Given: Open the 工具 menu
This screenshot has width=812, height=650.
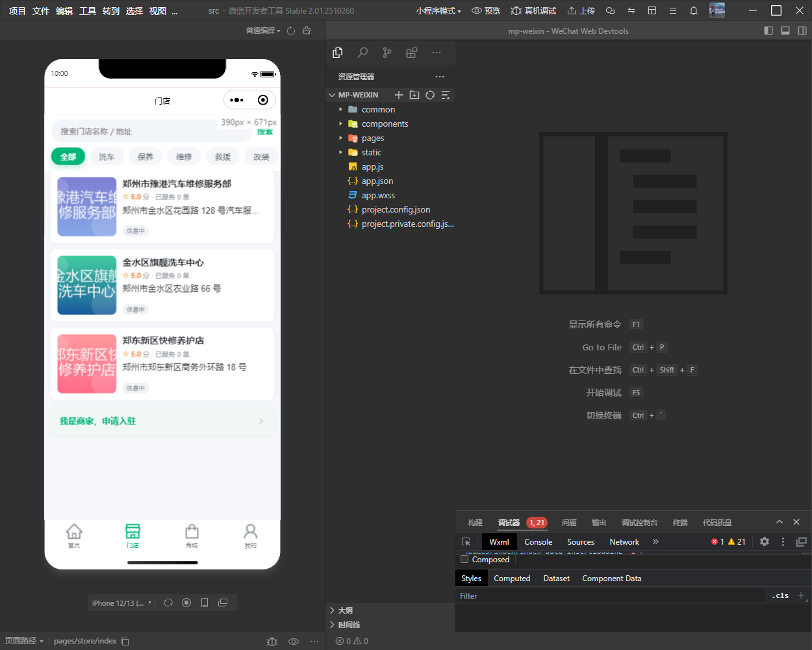Looking at the screenshot, I should (88, 11).
